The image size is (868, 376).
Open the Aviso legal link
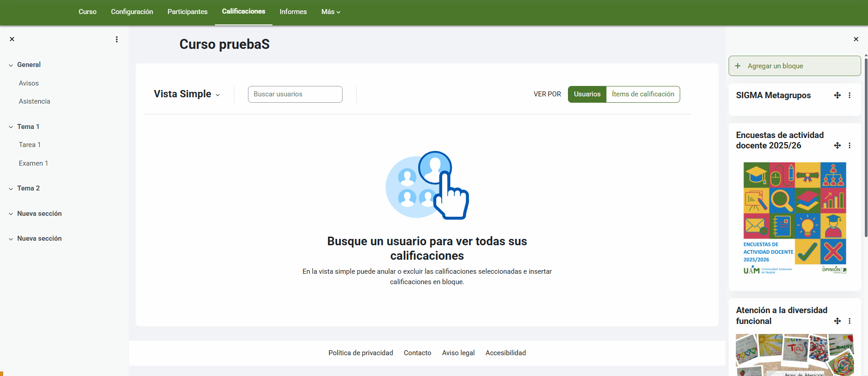[458, 353]
